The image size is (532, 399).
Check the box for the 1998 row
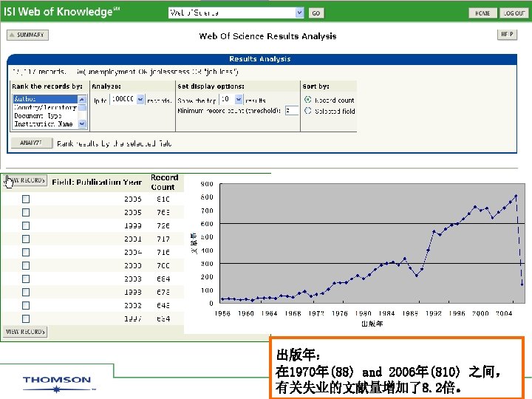(26, 292)
